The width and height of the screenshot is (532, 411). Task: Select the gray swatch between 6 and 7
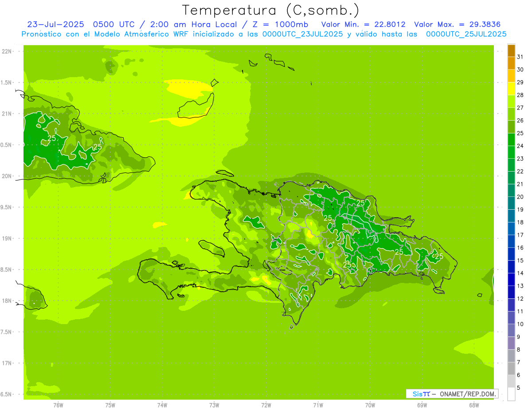(x=511, y=368)
